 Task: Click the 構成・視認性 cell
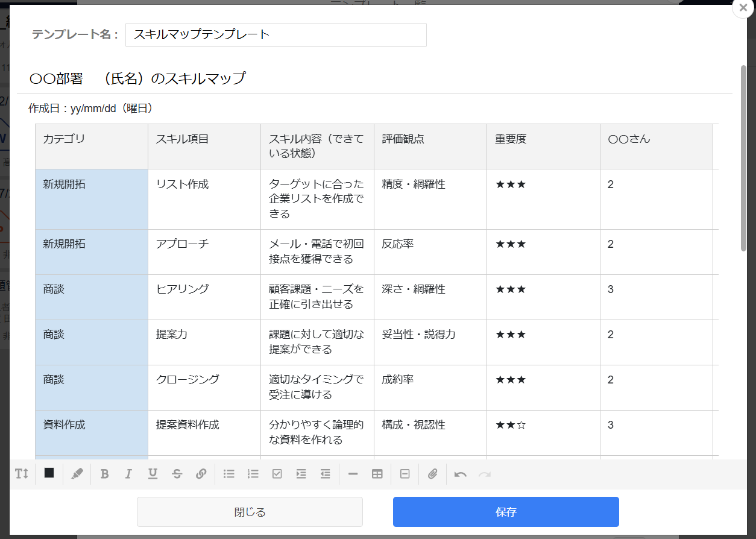tap(430, 433)
